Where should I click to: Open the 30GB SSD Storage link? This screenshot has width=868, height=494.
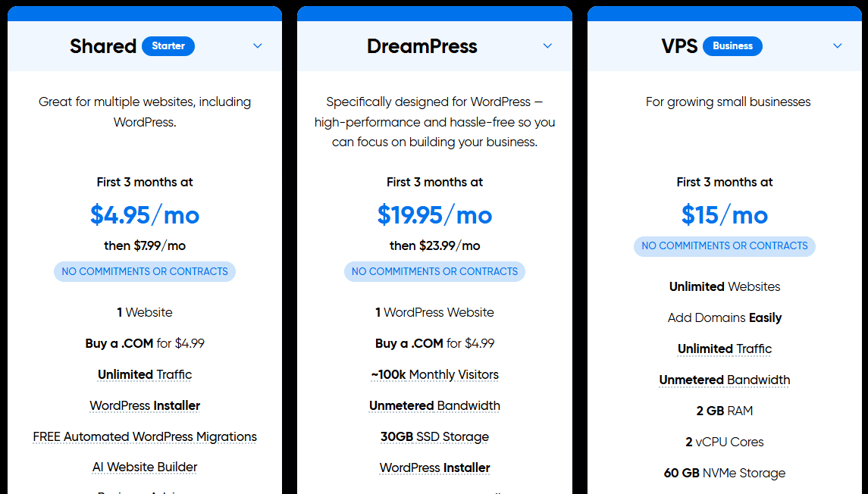[434, 436]
